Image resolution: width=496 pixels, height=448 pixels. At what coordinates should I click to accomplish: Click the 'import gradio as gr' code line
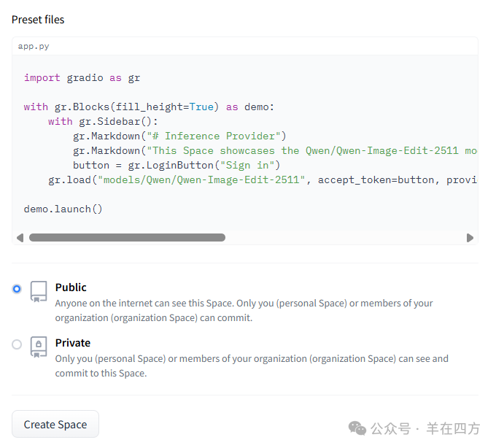pyautogui.click(x=82, y=77)
